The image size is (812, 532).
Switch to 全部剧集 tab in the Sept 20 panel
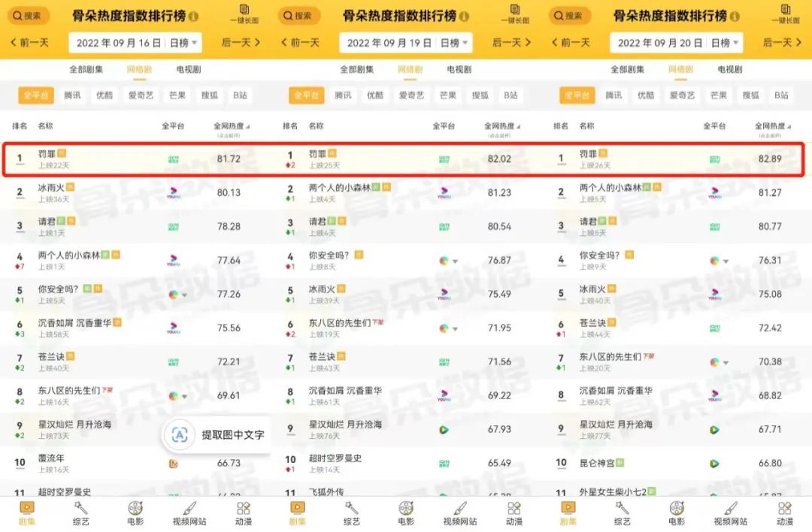coord(627,69)
